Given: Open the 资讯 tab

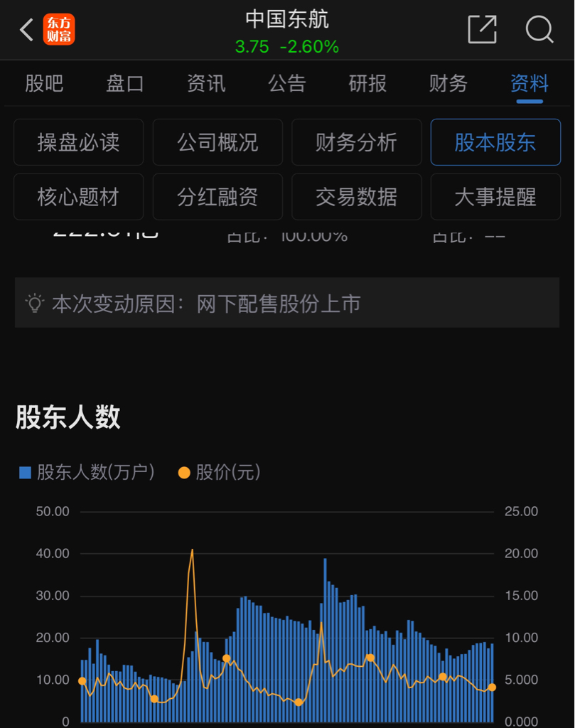Looking at the screenshot, I should [206, 84].
